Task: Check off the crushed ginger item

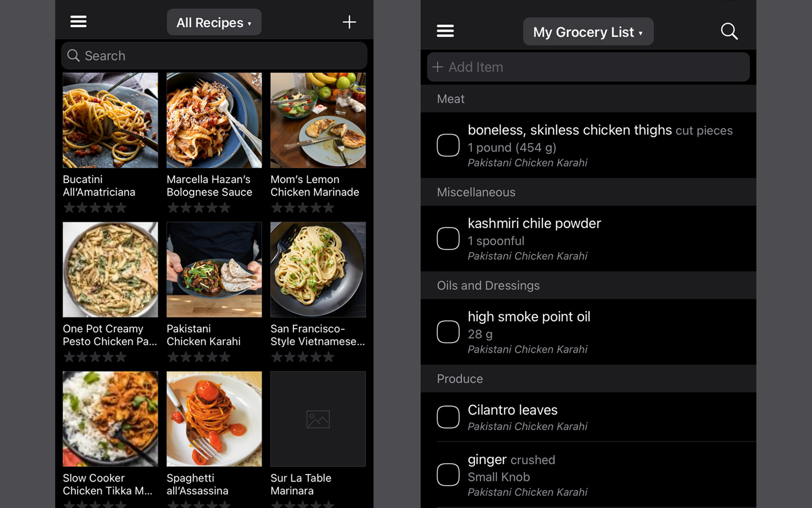Action: [448, 474]
